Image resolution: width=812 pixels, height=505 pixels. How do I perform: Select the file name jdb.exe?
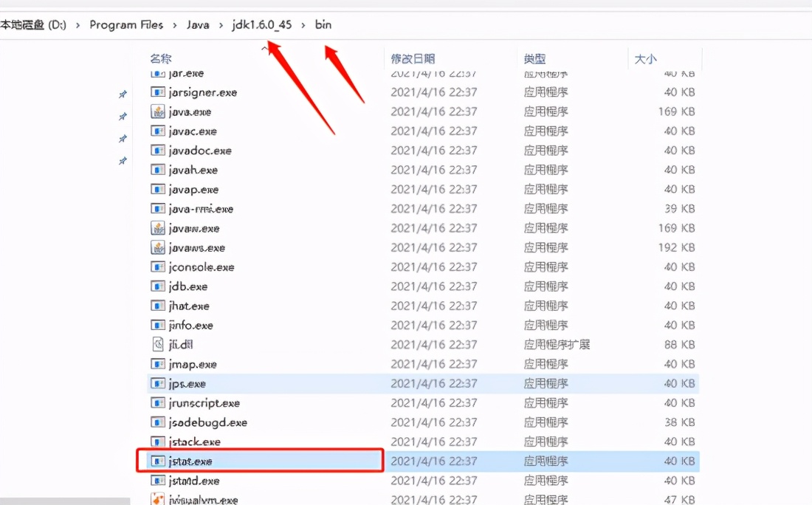click(x=188, y=287)
